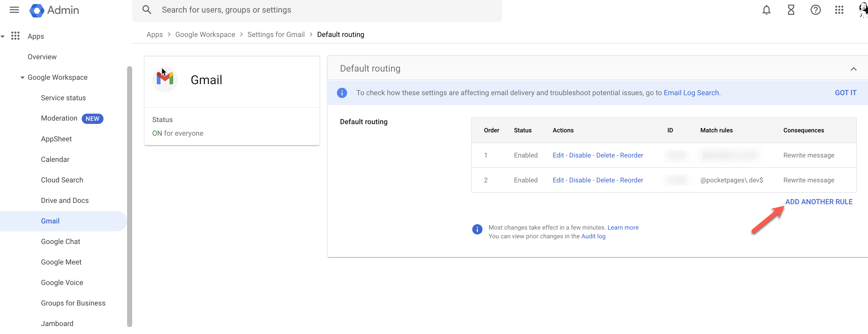Click the Gmail logo icon

[165, 80]
